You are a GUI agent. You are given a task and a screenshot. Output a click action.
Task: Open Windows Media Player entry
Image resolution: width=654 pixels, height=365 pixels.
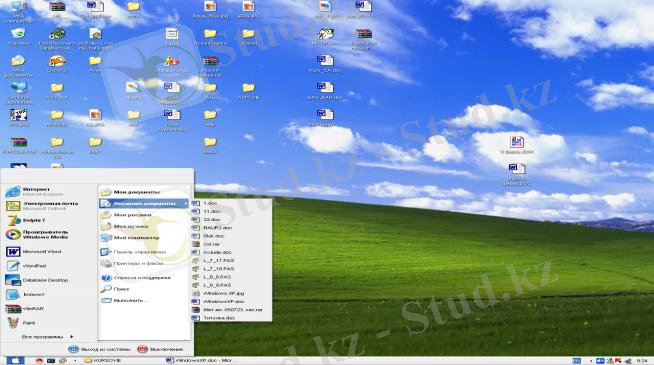tap(37, 234)
